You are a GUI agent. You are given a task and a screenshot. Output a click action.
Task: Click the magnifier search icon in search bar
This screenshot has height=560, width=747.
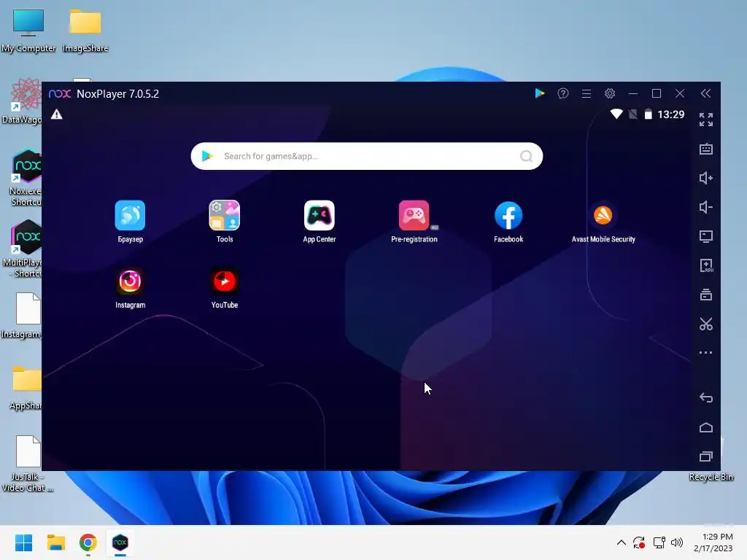pyautogui.click(x=526, y=156)
